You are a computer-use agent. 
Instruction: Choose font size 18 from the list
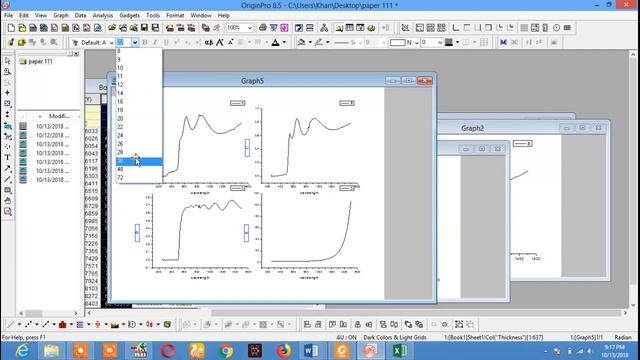[139, 110]
